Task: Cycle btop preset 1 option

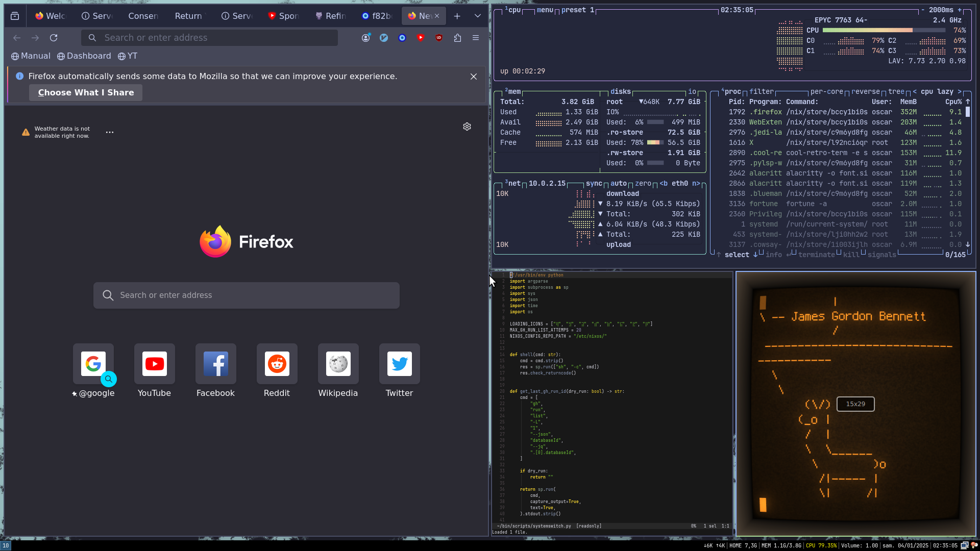Action: [x=578, y=10]
